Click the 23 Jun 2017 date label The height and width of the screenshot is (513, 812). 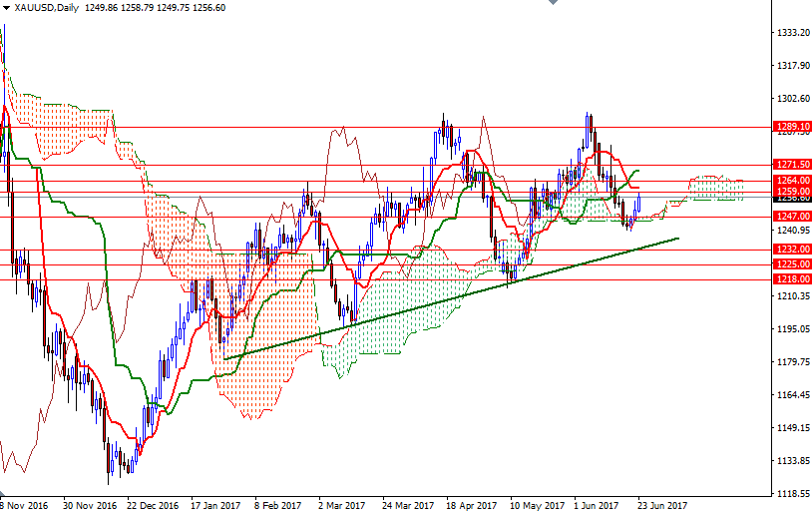[x=661, y=505]
